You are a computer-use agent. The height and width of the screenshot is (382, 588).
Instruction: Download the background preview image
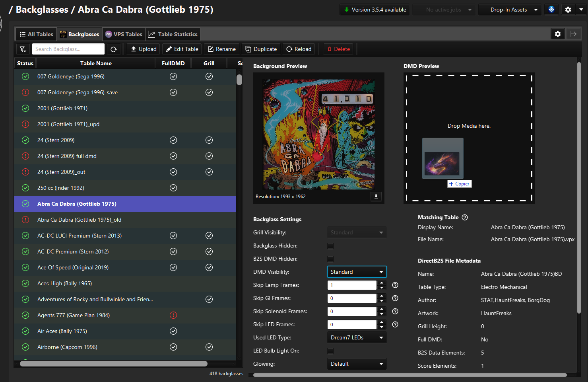(x=376, y=196)
